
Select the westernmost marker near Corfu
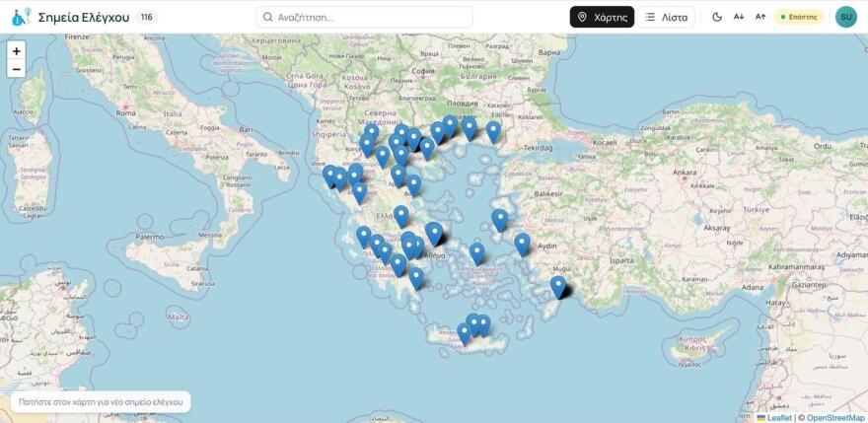329,176
